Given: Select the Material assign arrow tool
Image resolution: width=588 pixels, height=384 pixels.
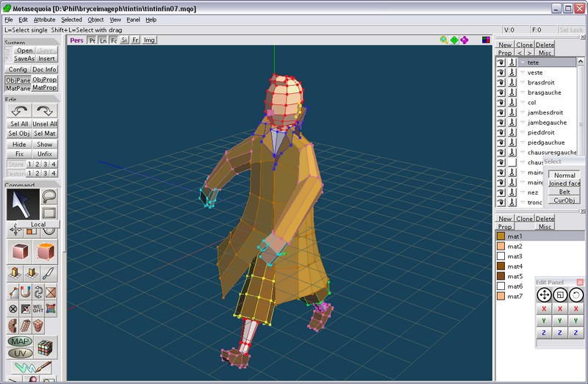Looking at the screenshot, I should click(26, 308).
